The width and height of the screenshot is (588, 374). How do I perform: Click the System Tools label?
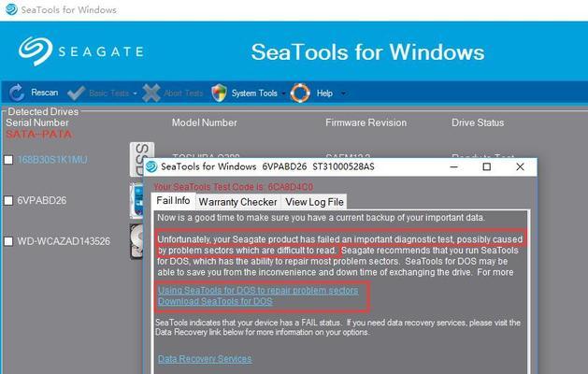pos(254,93)
